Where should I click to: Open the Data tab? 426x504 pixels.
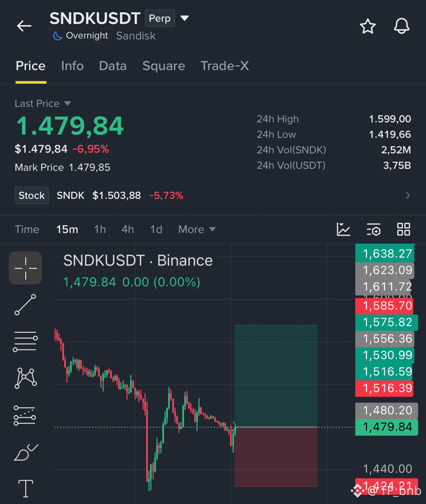tap(113, 66)
